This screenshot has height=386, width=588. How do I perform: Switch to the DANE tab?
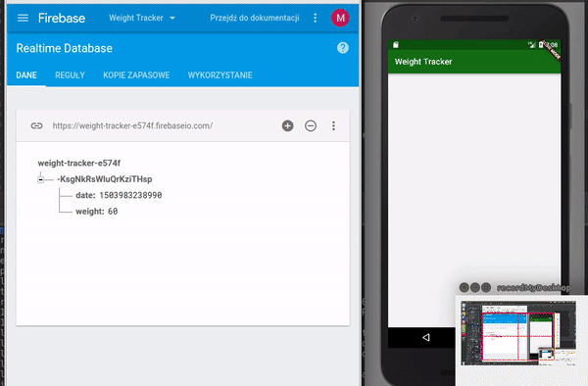pyautogui.click(x=26, y=75)
